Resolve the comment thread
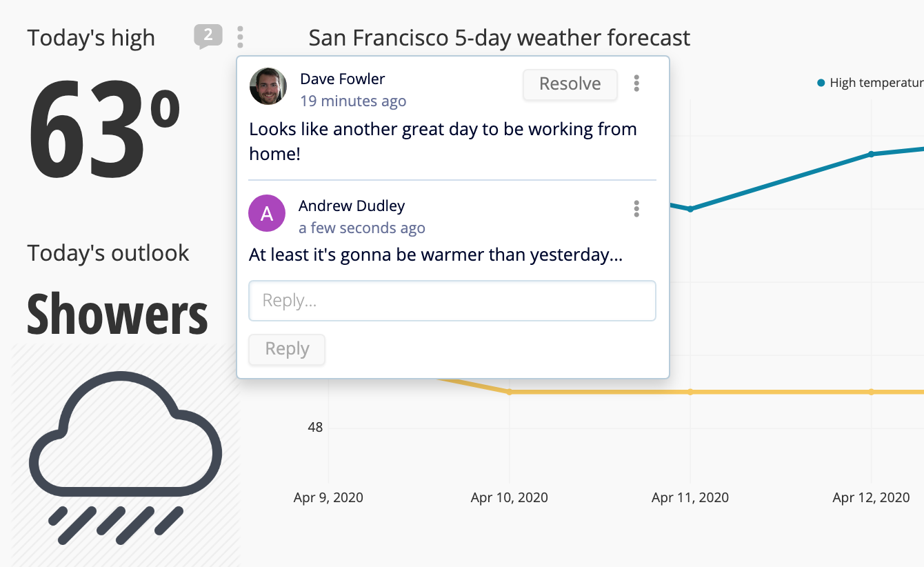 [570, 84]
